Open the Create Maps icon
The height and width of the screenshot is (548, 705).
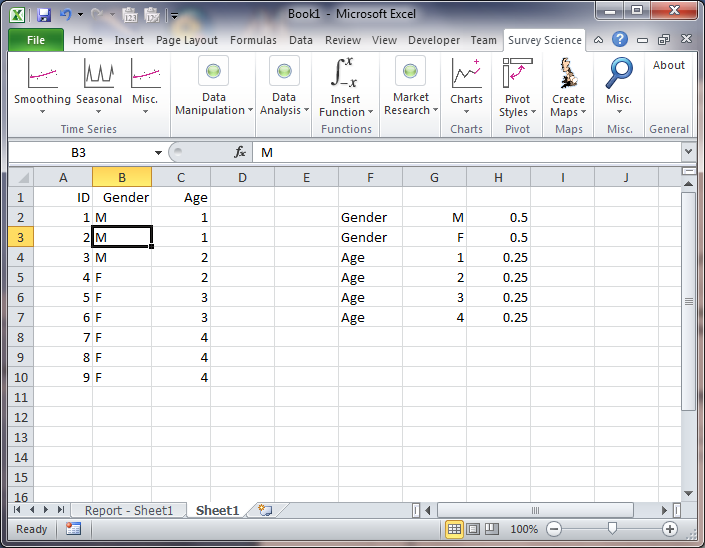pos(568,74)
